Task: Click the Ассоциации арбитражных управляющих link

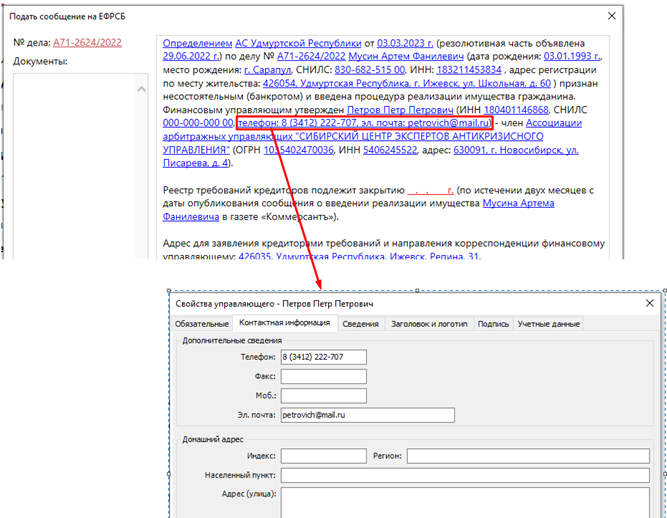Action: (x=353, y=137)
